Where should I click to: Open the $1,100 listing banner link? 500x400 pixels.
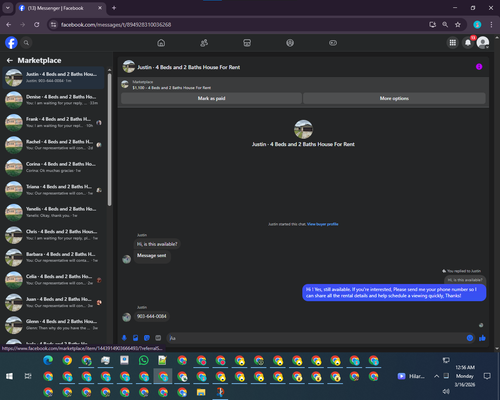[172, 88]
